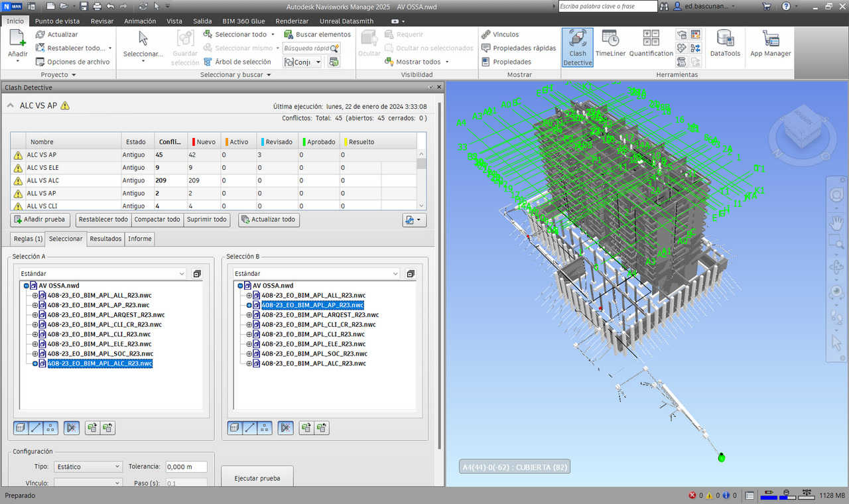Viewport: 849px width, 504px height.
Task: Click the Print icon in quick access toolbar
Action: pyautogui.click(x=97, y=6)
